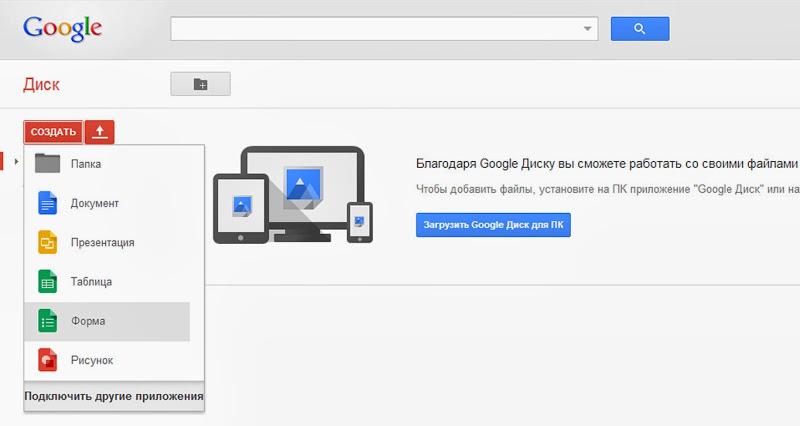The width and height of the screenshot is (800, 426).
Task: Expand the sidebar tree arrow
Action: point(16,162)
